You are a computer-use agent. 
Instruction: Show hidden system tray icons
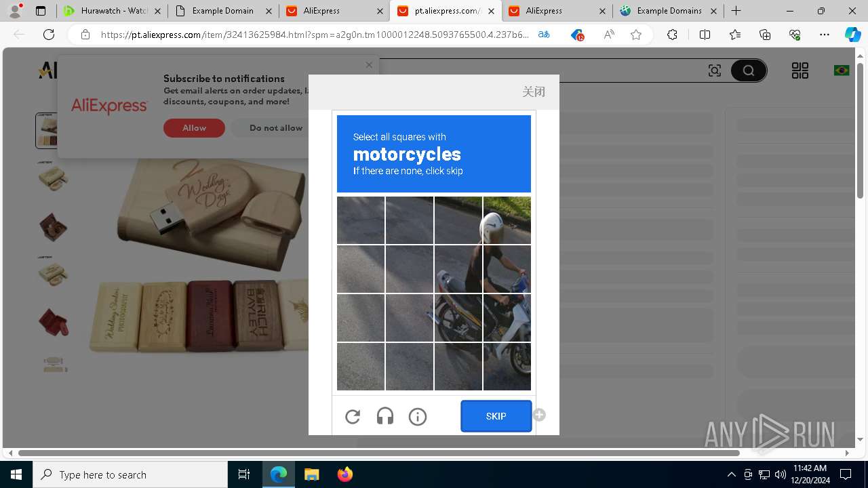pyautogui.click(x=731, y=474)
